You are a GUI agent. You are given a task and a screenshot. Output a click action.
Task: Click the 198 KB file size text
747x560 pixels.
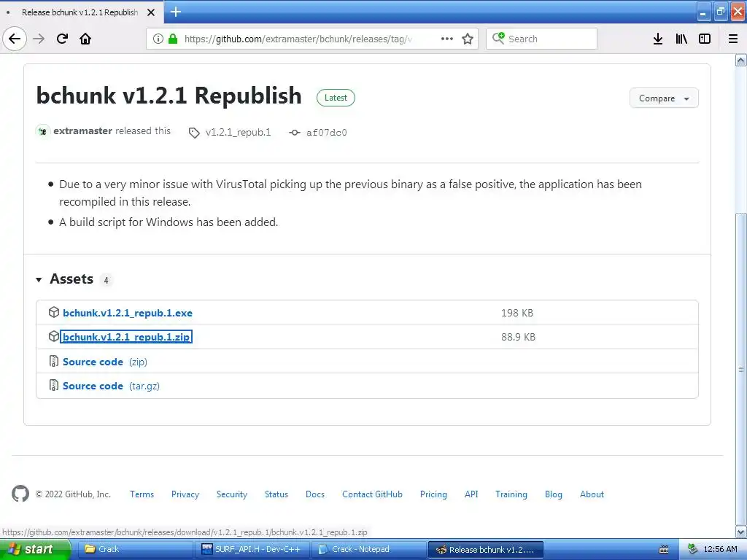click(x=517, y=313)
